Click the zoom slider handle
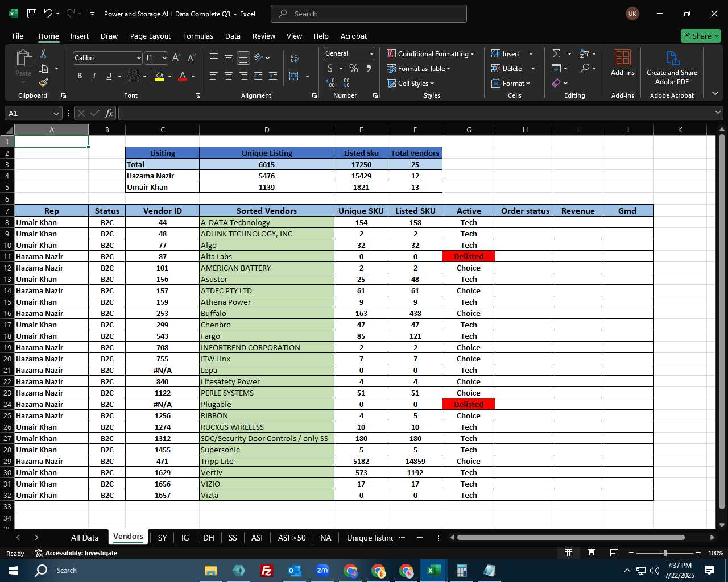The width and height of the screenshot is (728, 582). coord(664,553)
